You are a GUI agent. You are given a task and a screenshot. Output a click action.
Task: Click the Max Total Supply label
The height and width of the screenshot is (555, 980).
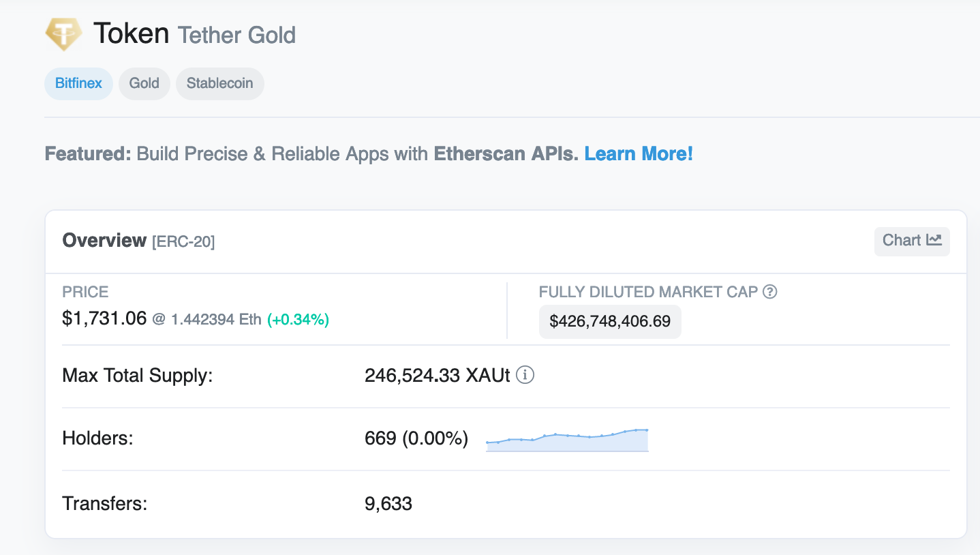138,376
